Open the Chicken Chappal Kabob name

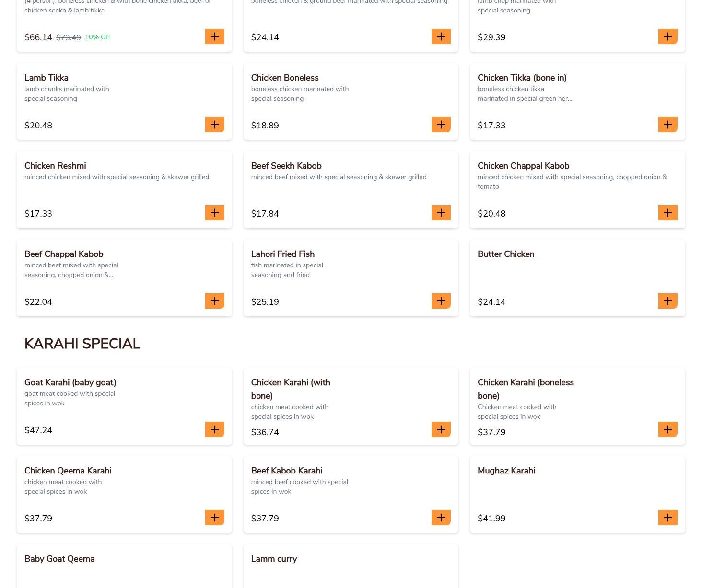(x=524, y=166)
